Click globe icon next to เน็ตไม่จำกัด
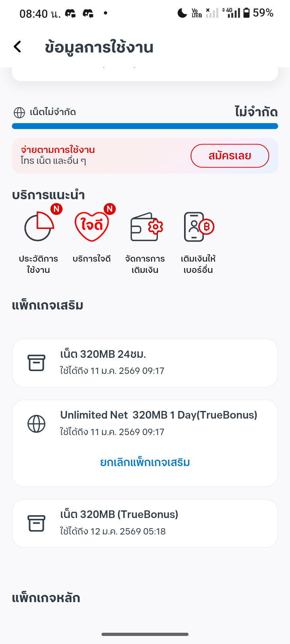The image size is (290, 644). [x=19, y=112]
